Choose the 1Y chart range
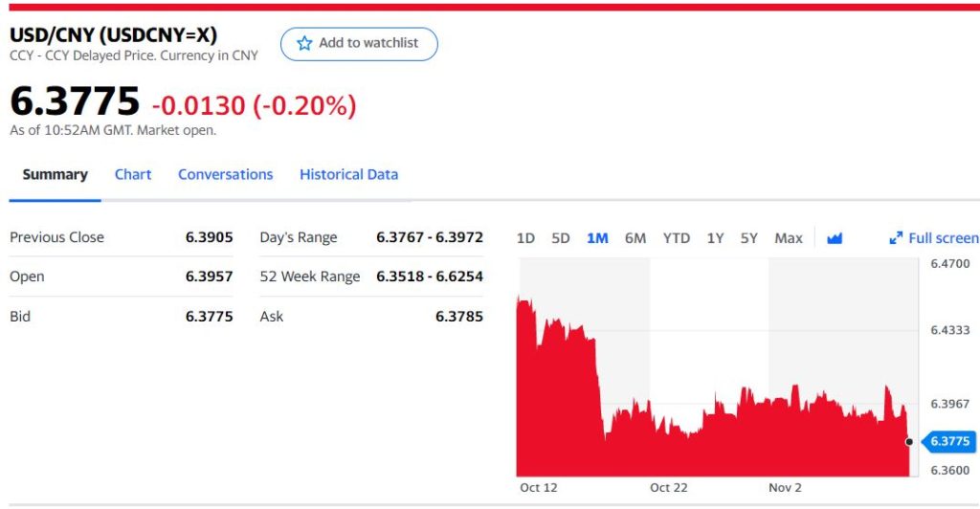This screenshot has width=980, height=509. (x=715, y=238)
